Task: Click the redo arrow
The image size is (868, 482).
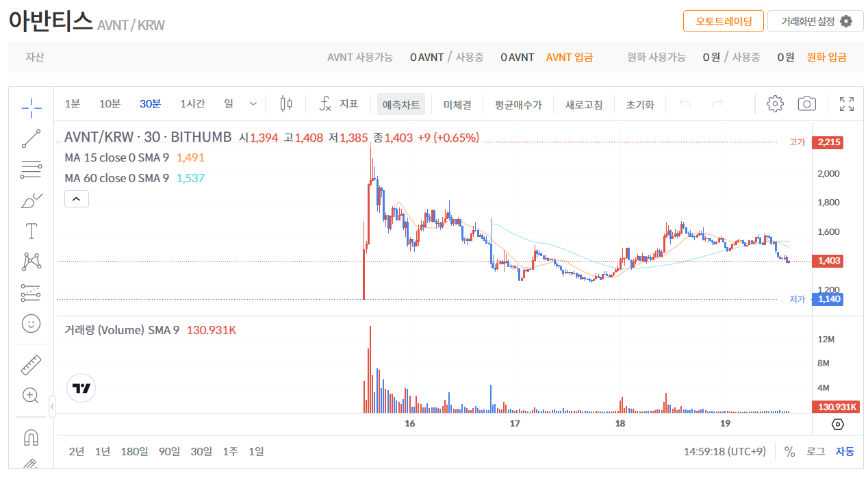Action: [x=718, y=104]
